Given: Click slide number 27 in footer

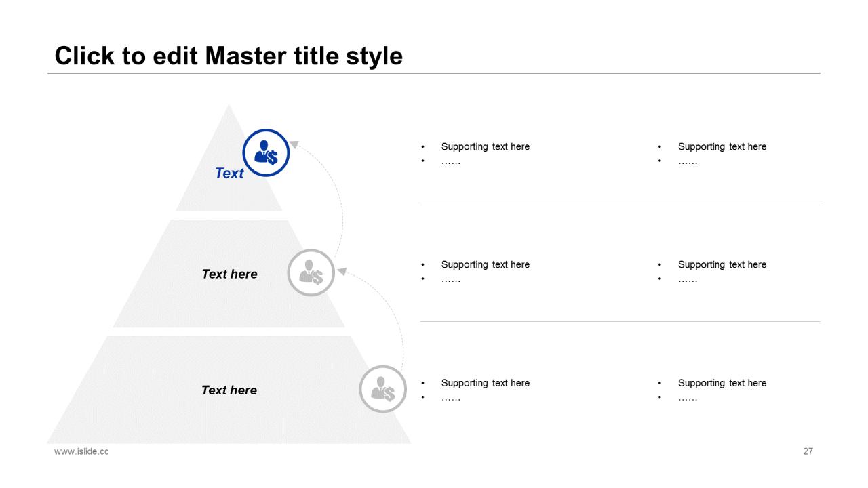Looking at the screenshot, I should click(x=808, y=451).
